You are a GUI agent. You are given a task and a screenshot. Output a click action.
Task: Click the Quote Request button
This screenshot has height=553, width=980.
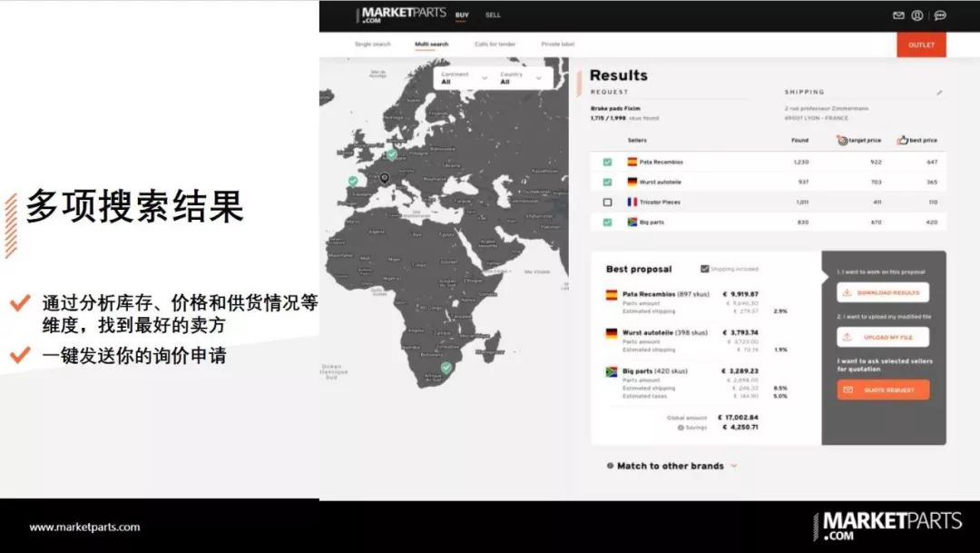[x=883, y=390]
